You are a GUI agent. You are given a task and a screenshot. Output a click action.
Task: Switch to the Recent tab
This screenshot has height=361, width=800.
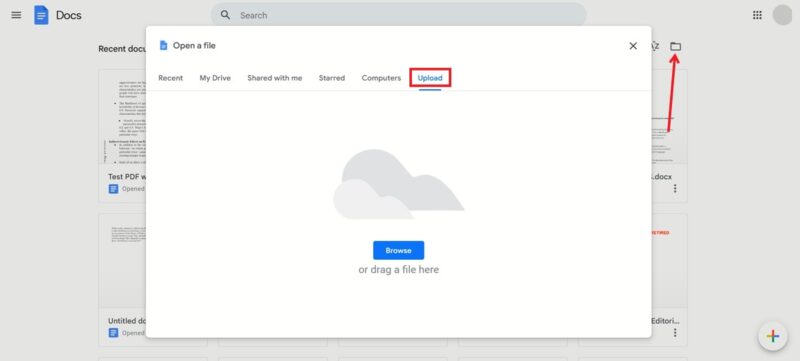170,78
